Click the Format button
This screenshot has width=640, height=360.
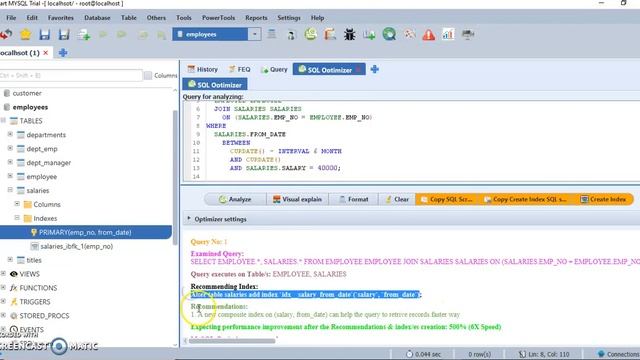point(353,199)
